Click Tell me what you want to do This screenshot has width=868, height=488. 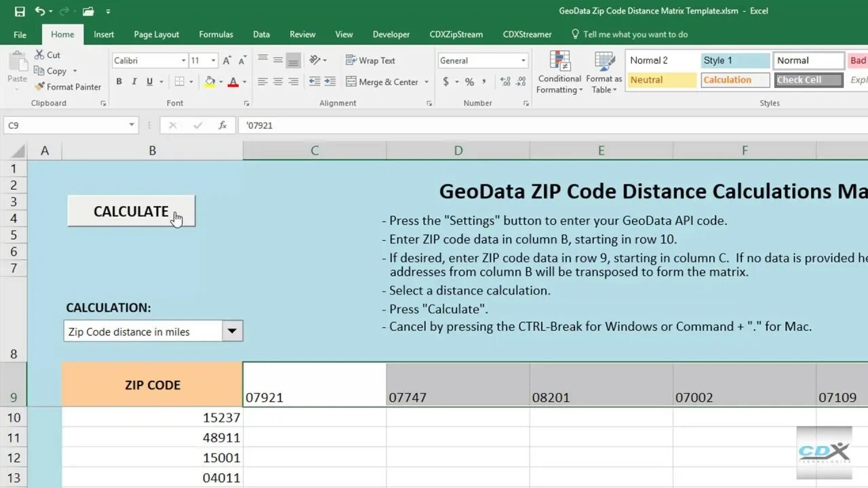tap(635, 35)
